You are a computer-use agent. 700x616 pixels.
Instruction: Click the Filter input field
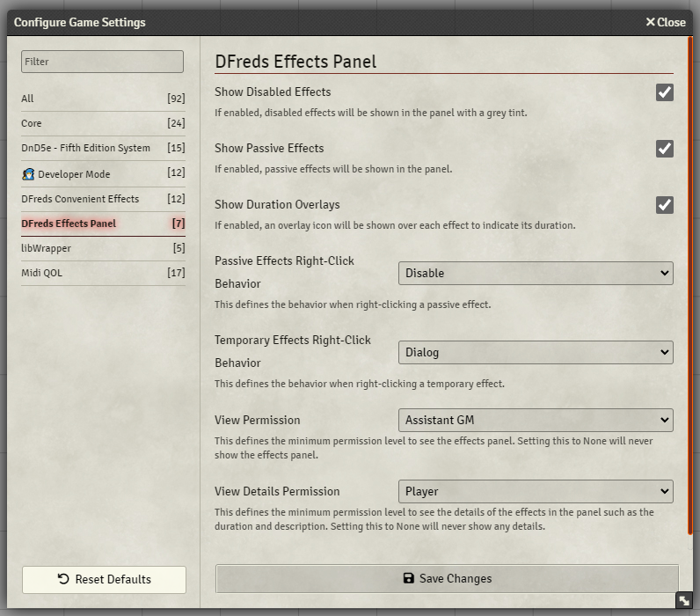(x=102, y=62)
